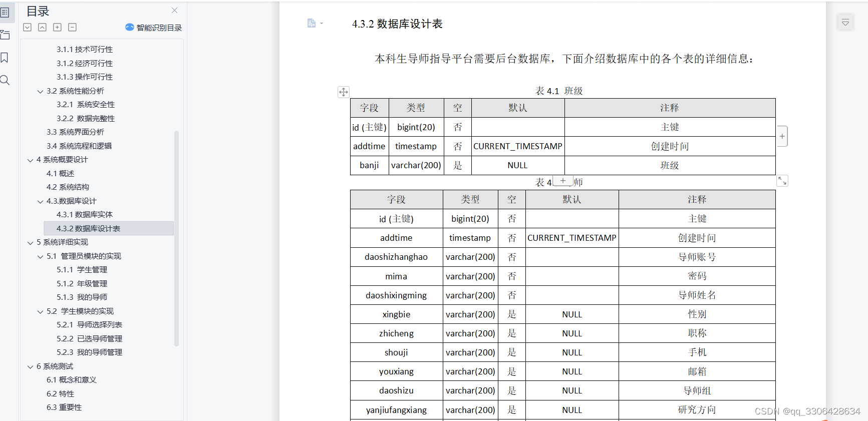This screenshot has height=421, width=868.
Task: Click the table resize handle at bottom-right corner
Action: [x=782, y=181]
